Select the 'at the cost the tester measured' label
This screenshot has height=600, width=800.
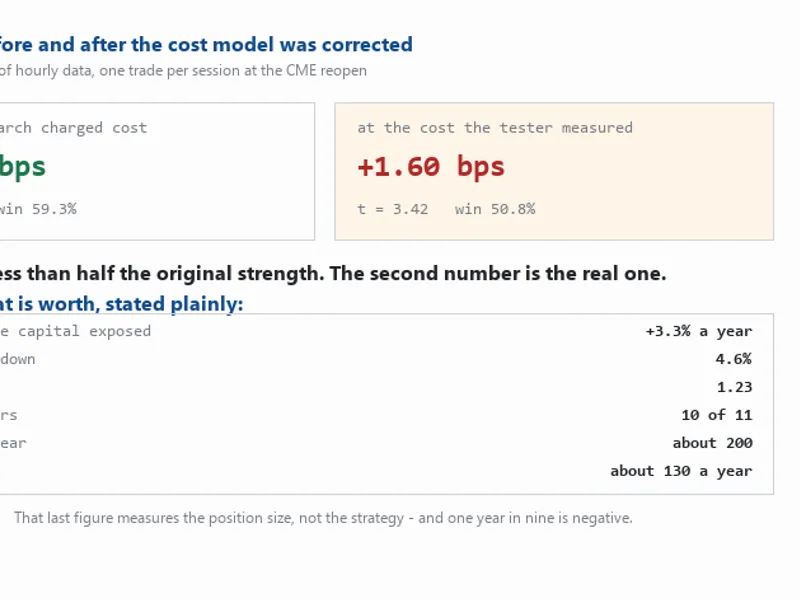click(x=495, y=128)
